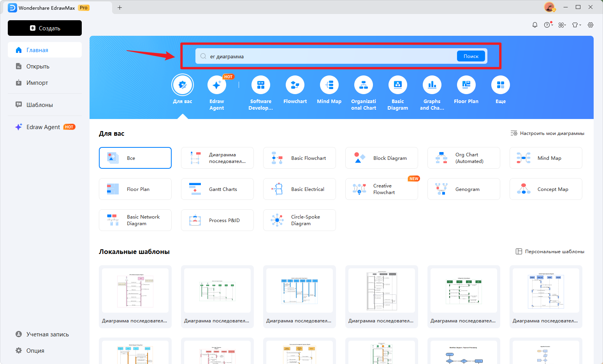
Task: Select the Floor Plan category icon
Action: pos(466,85)
